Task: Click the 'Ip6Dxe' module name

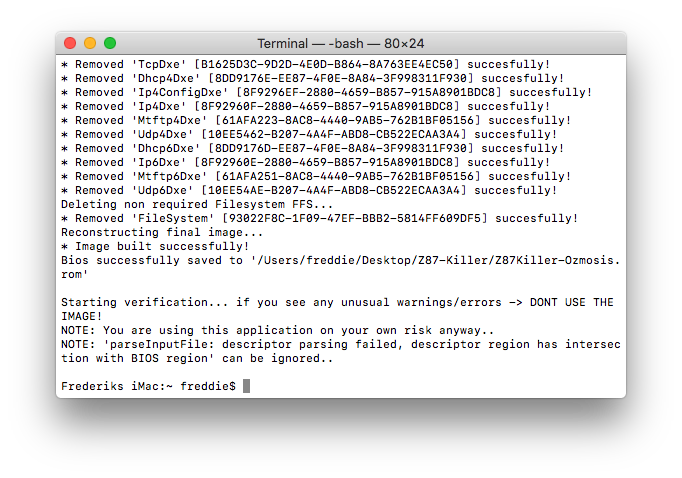Action: coord(159,162)
